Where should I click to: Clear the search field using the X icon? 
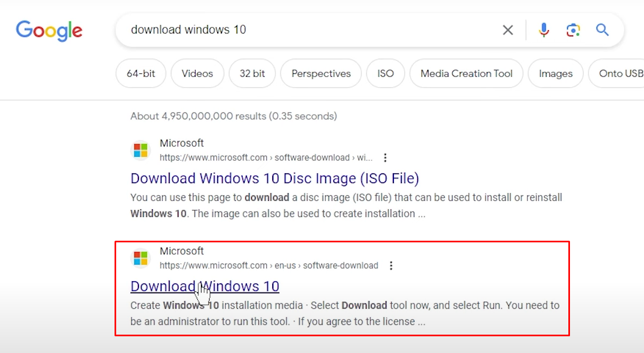pyautogui.click(x=508, y=30)
